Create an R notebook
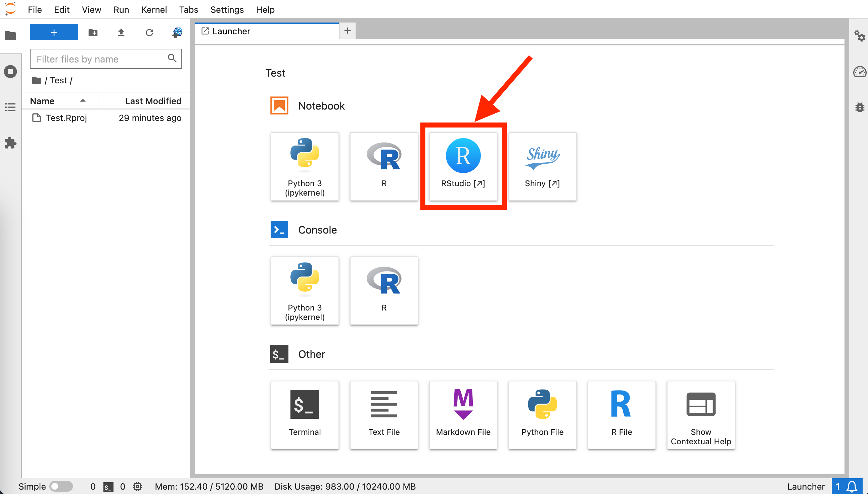 click(384, 166)
